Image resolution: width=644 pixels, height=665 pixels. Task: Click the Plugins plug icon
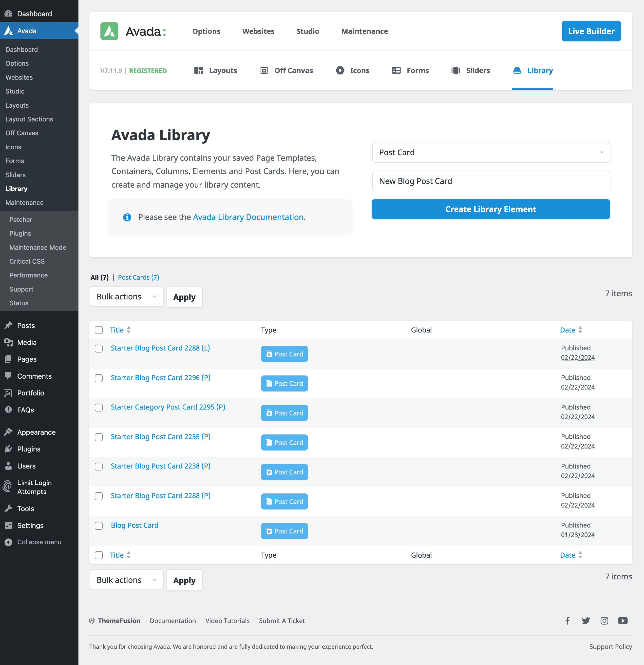[8, 449]
